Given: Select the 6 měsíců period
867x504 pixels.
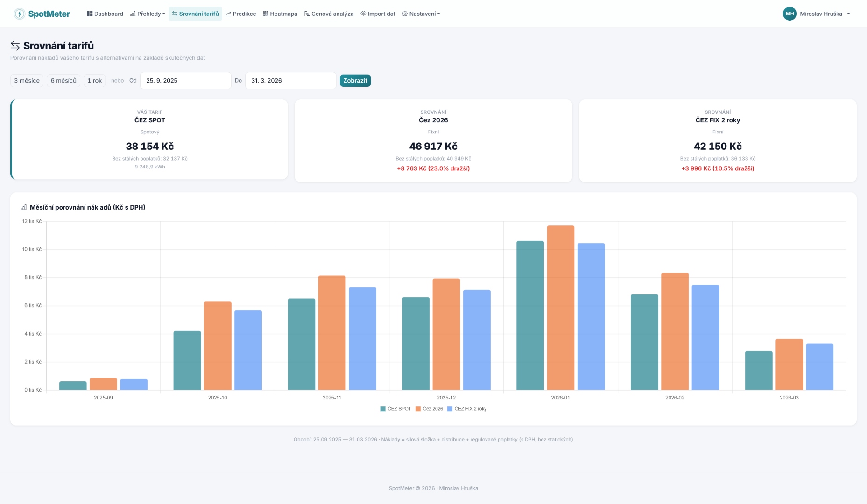Looking at the screenshot, I should (x=63, y=81).
